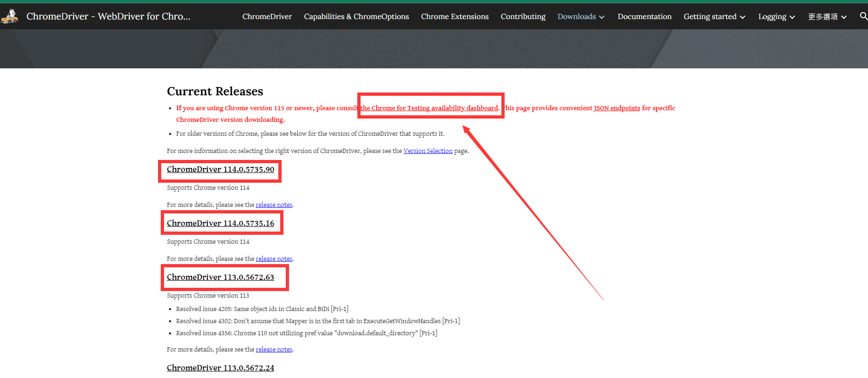Open the JSON endpoints link
The width and height of the screenshot is (868, 378).
(x=617, y=108)
